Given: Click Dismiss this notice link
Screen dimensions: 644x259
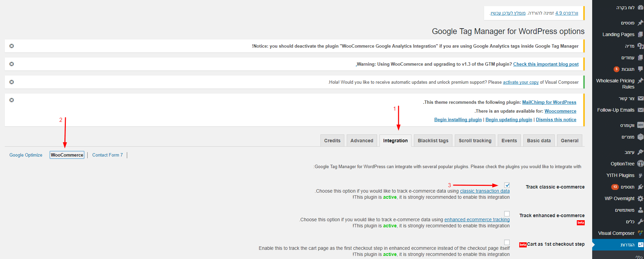Looking at the screenshot, I should click(x=556, y=119).
